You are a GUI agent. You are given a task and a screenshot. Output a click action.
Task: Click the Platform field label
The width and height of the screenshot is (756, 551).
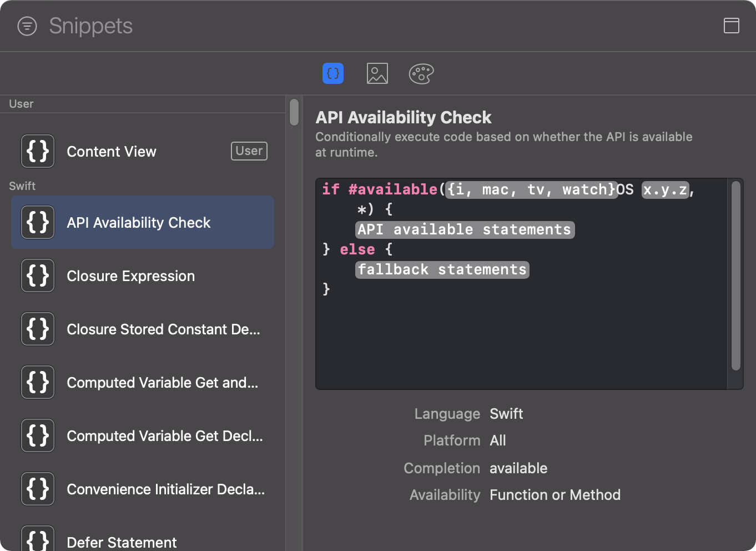[x=452, y=440]
